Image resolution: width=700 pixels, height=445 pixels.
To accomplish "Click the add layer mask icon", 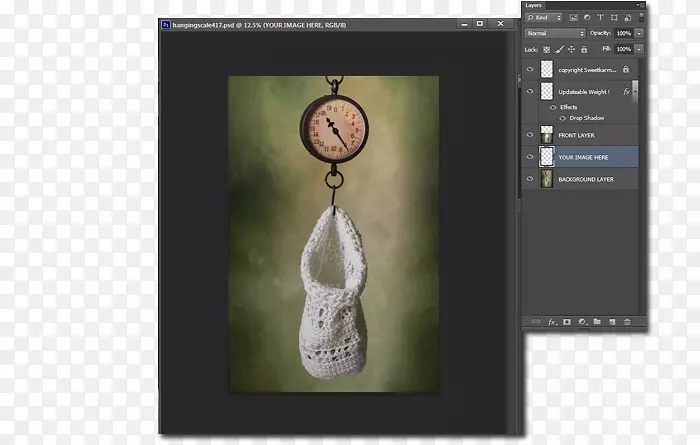I will tap(567, 321).
